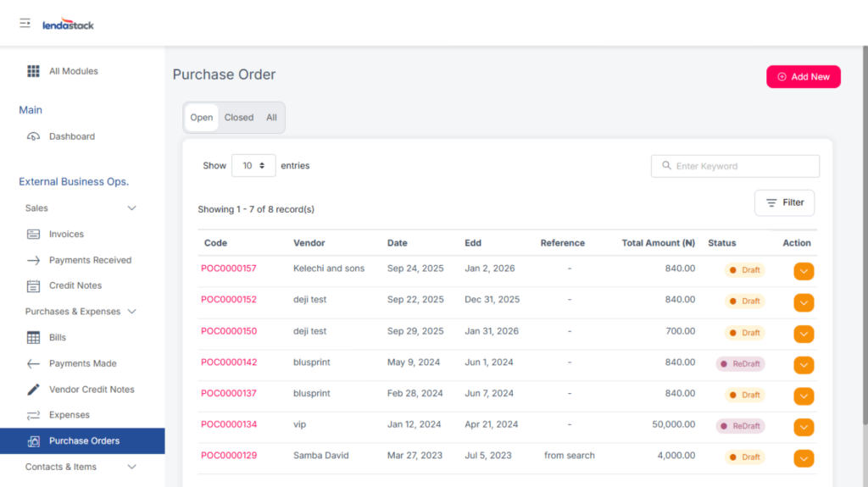Open Invoices from the sidebar icon
Viewport: 868px width, 487px height.
coord(33,235)
